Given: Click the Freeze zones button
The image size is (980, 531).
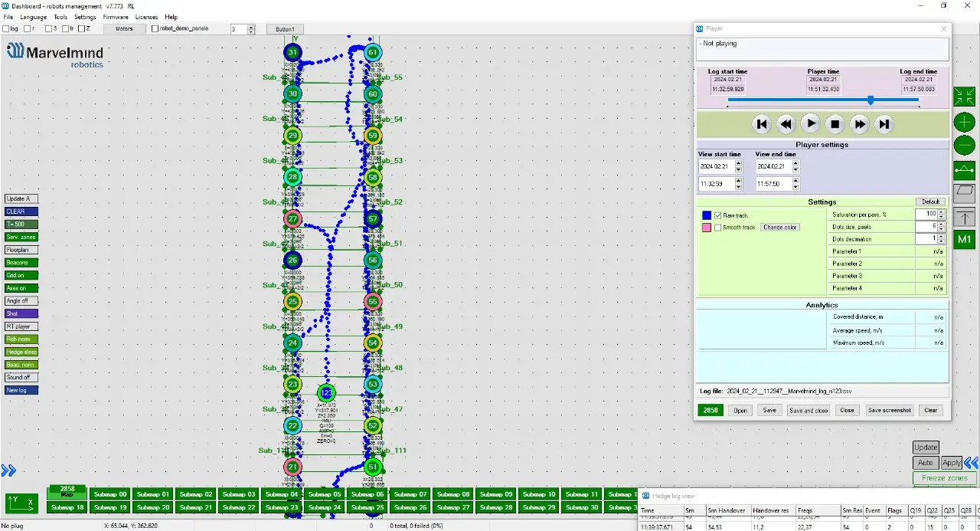Looking at the screenshot, I should (x=944, y=477).
